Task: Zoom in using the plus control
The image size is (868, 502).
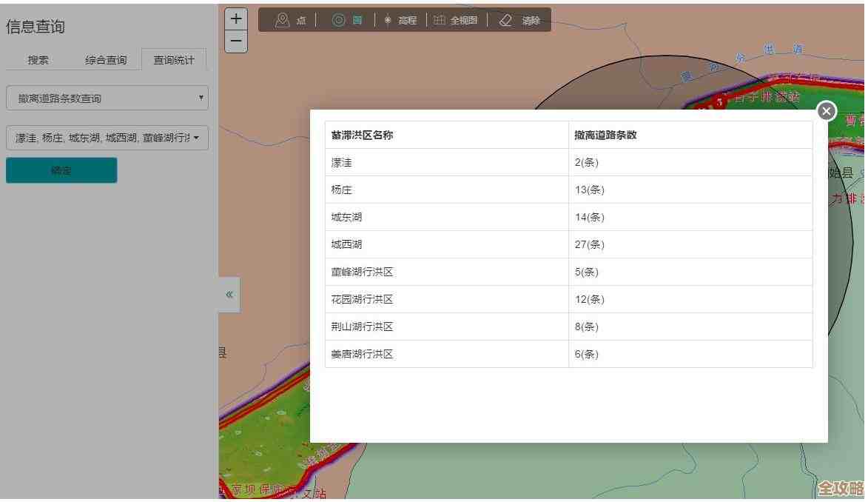Action: (x=236, y=18)
